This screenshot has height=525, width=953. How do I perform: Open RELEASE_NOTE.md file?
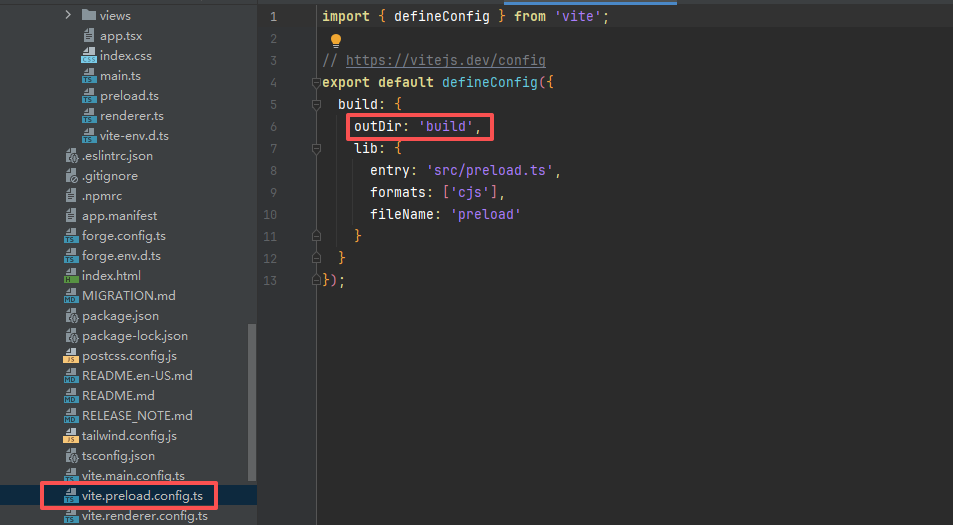[137, 416]
